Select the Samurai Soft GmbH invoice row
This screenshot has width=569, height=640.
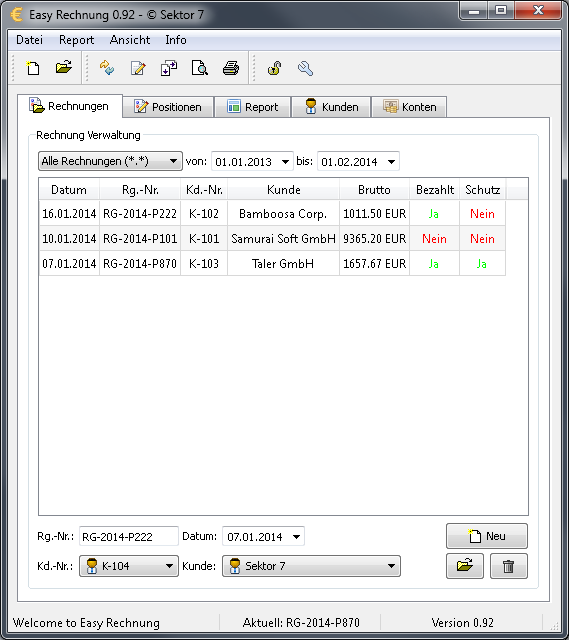point(272,239)
